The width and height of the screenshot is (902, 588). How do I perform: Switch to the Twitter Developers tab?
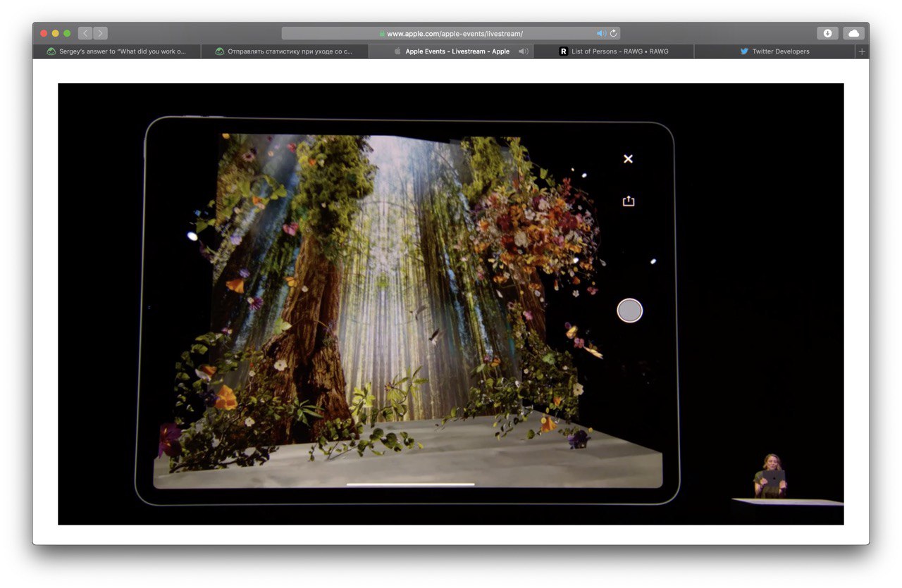[x=774, y=51]
